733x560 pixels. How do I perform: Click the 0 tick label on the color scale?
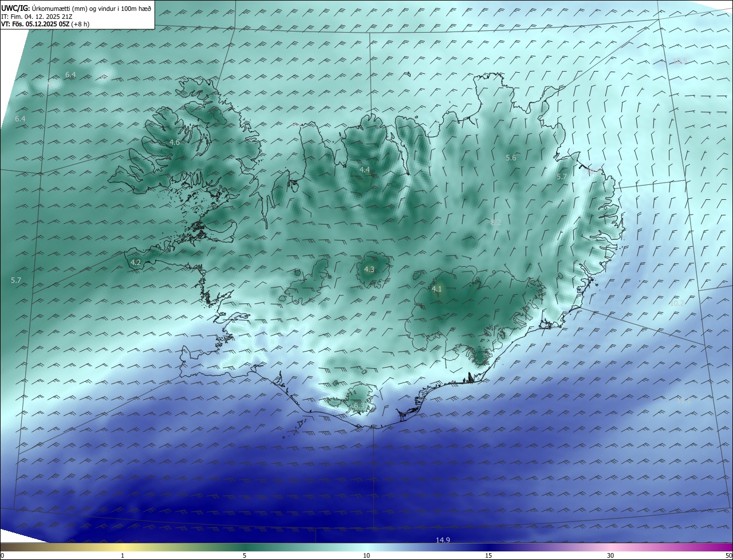(2, 555)
